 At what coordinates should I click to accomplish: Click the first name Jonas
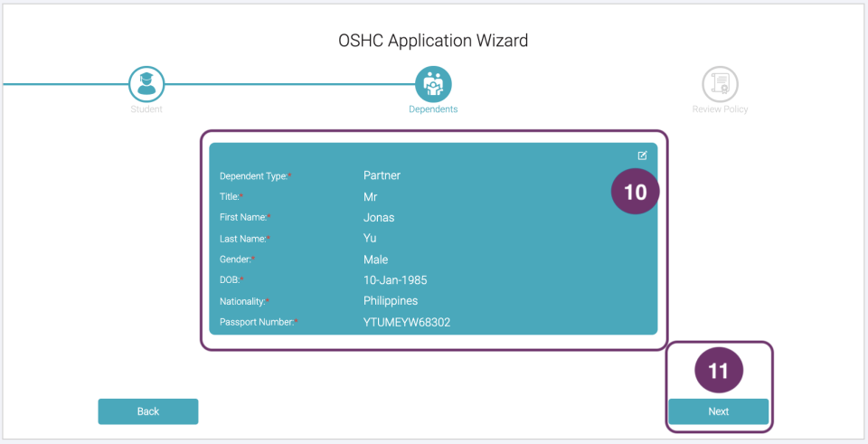pyautogui.click(x=379, y=217)
